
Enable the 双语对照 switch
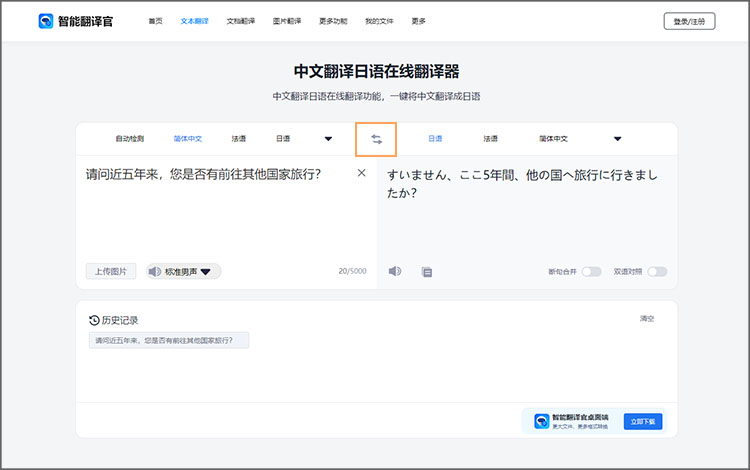click(x=657, y=271)
